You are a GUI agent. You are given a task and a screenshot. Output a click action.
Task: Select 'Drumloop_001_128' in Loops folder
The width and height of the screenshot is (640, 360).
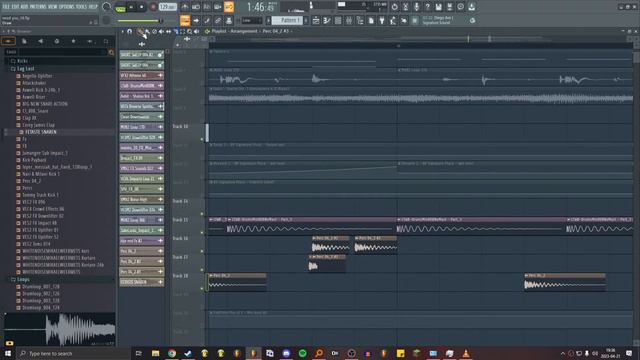[x=41, y=287]
